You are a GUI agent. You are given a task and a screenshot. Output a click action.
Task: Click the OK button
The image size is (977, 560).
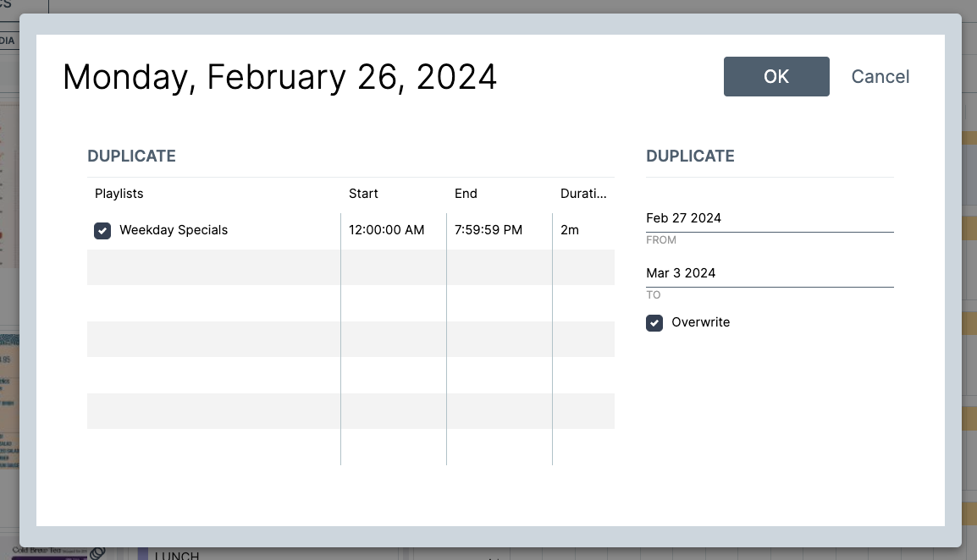click(776, 76)
